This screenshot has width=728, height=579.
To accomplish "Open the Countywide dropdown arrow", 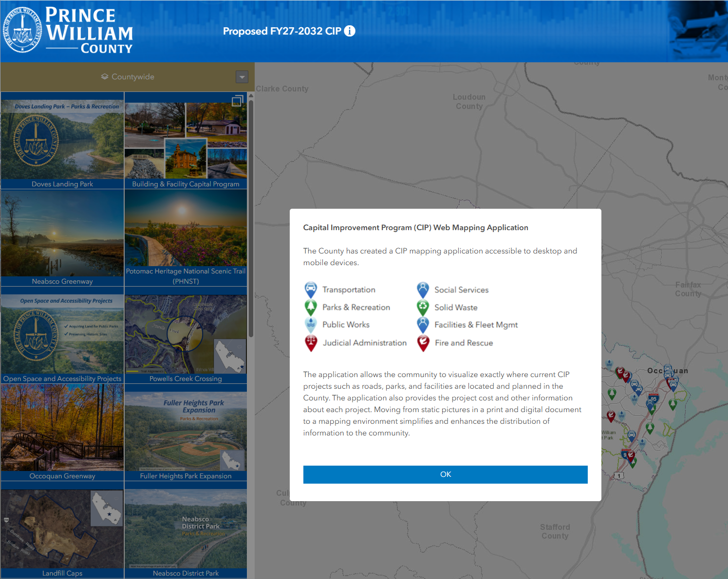I will [242, 77].
